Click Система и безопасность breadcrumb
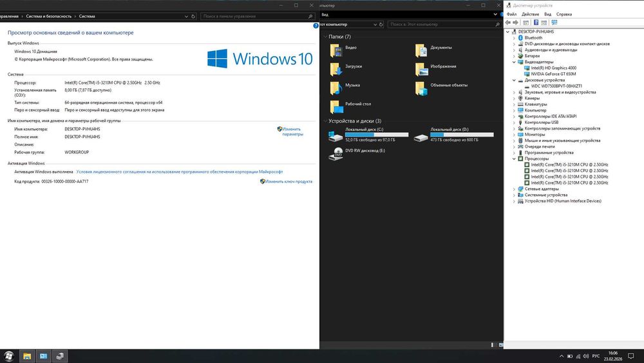The image size is (644, 363). coord(48,17)
